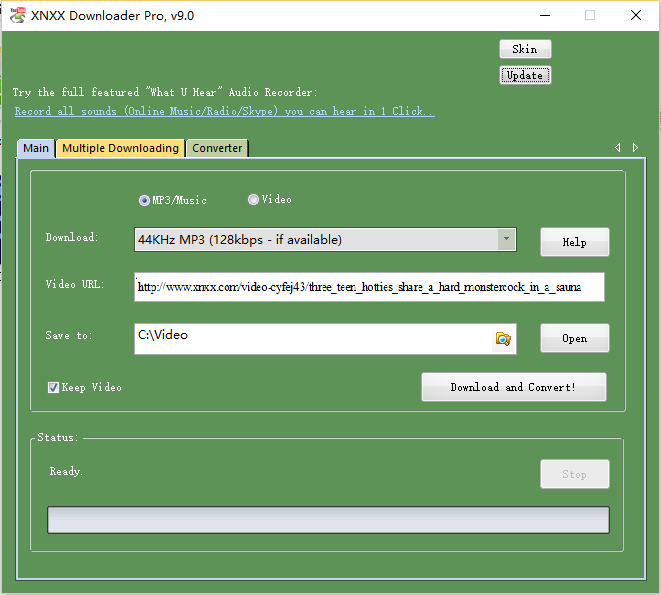The height and width of the screenshot is (595, 661).
Task: Click the disabled Stop button
Action: pyautogui.click(x=575, y=474)
